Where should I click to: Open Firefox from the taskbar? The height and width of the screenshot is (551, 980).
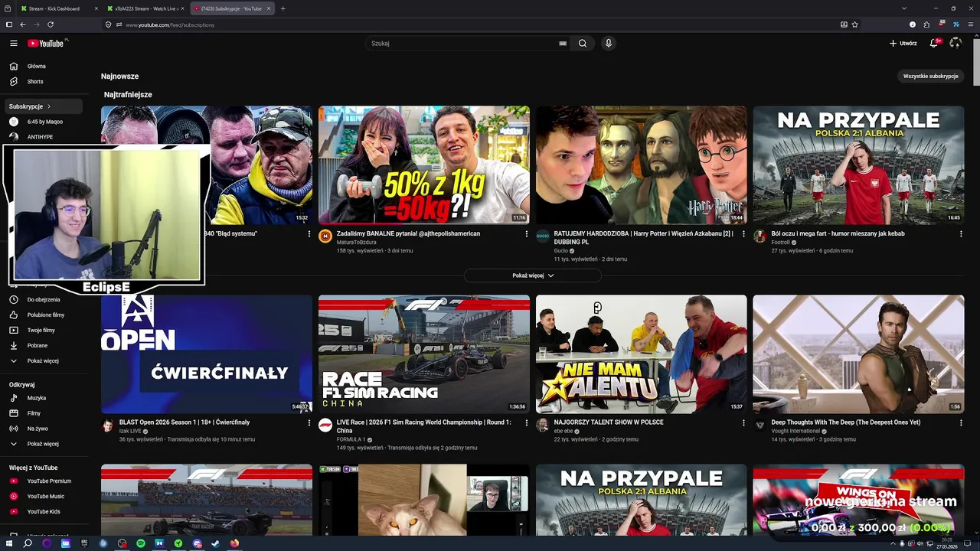234,543
